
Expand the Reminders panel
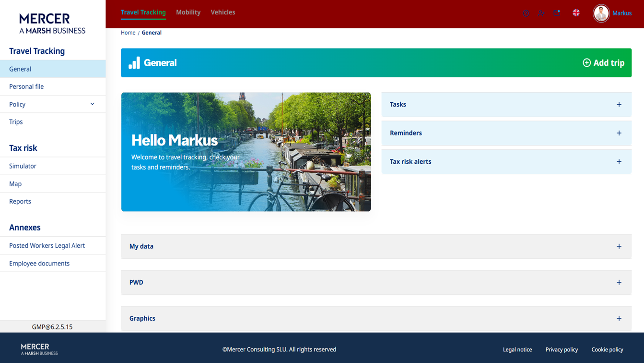pyautogui.click(x=619, y=133)
